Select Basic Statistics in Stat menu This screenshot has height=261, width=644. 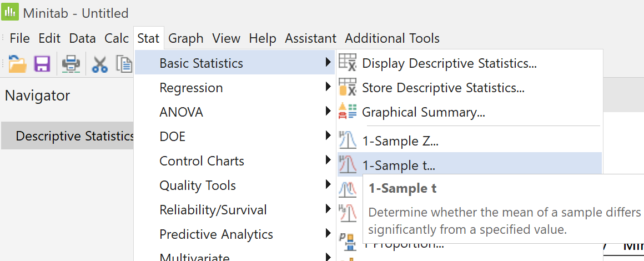coord(235,63)
